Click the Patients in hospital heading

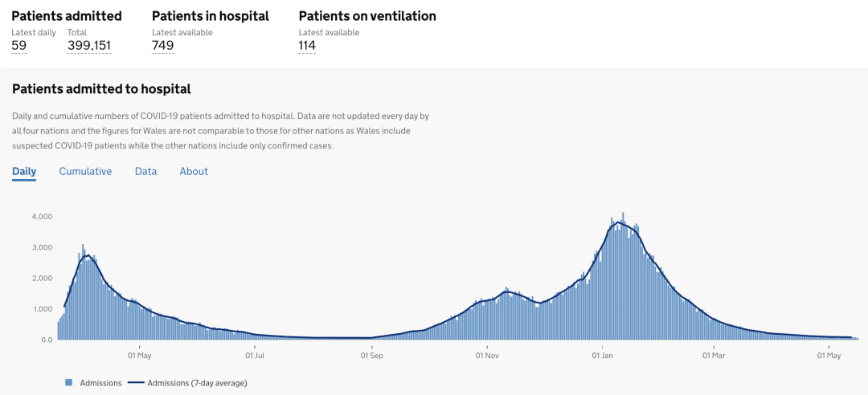pos(211,16)
